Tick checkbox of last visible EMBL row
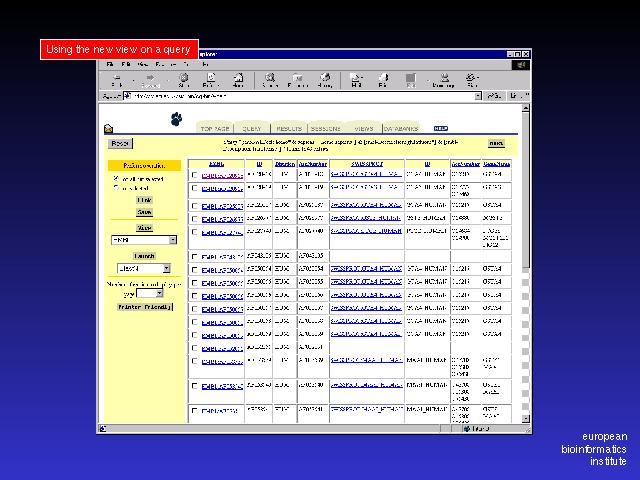 click(x=194, y=410)
